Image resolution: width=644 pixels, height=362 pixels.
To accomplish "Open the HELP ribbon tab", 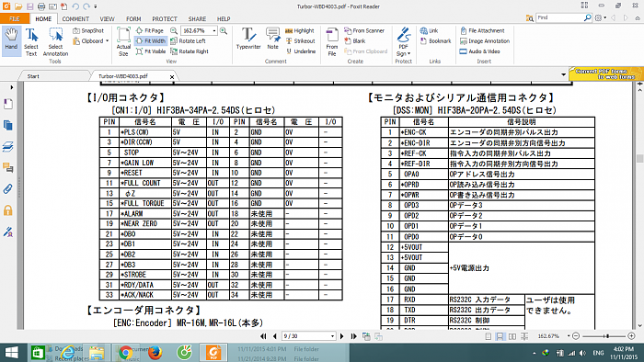I will click(x=224, y=19).
